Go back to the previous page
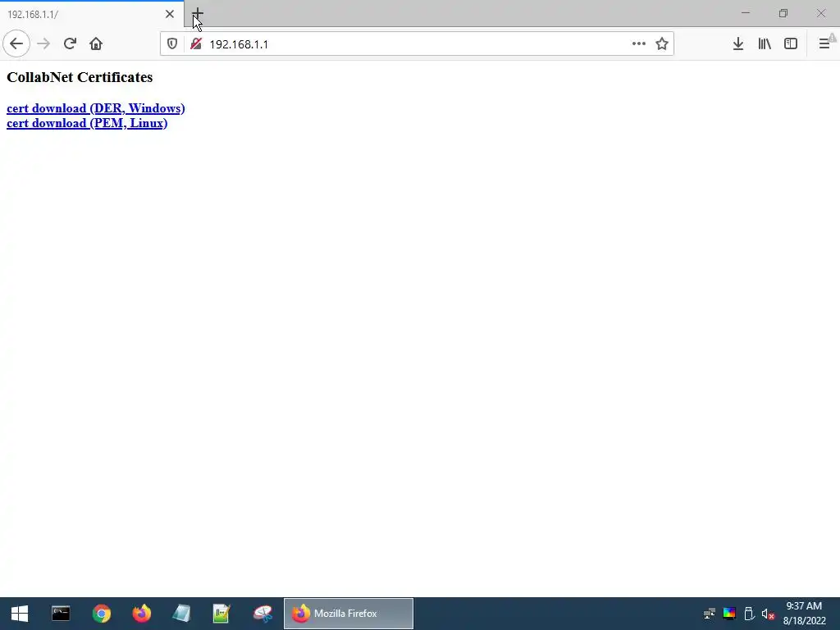This screenshot has height=630, width=840. tap(16, 43)
